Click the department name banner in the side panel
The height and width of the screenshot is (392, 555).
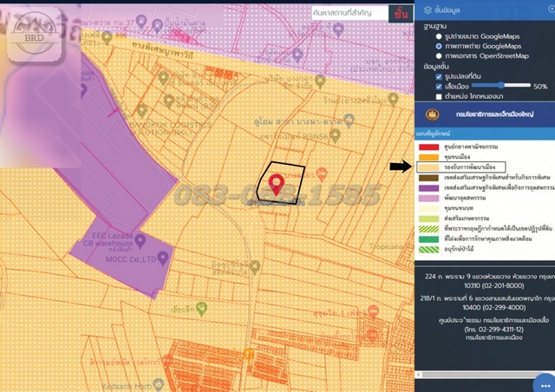tap(496, 115)
